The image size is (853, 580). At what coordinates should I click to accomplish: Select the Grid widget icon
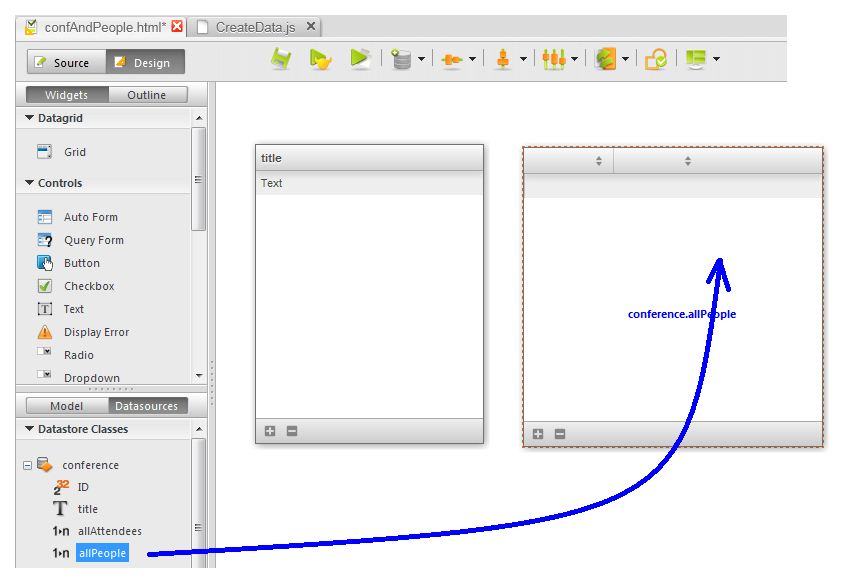tap(45, 152)
